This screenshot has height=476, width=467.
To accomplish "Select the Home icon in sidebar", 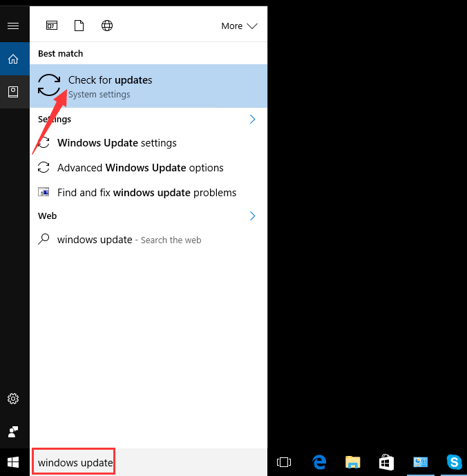I will 13,59.
